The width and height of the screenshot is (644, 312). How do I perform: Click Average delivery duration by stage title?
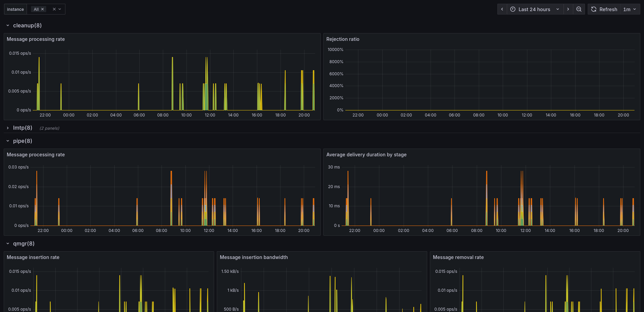366,155
